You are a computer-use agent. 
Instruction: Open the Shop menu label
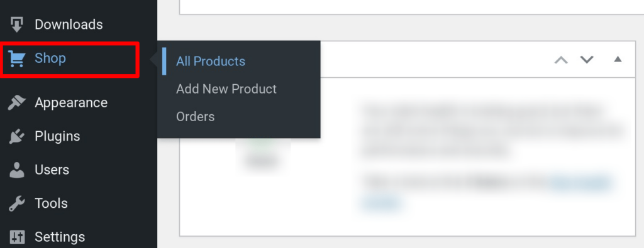pos(50,58)
